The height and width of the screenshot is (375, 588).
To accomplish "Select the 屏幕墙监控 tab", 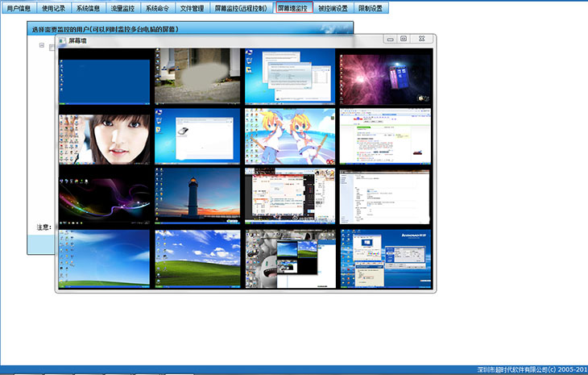I will pyautogui.click(x=294, y=8).
